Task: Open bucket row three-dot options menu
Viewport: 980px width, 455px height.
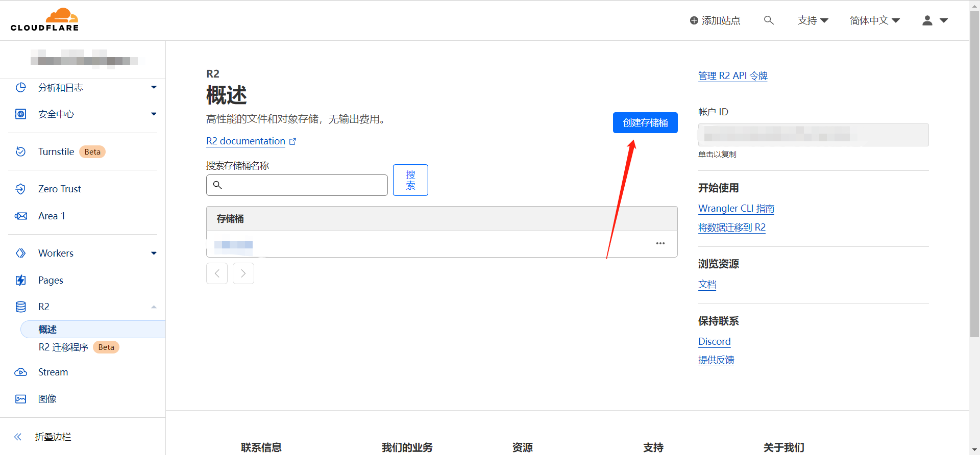Action: (x=660, y=244)
